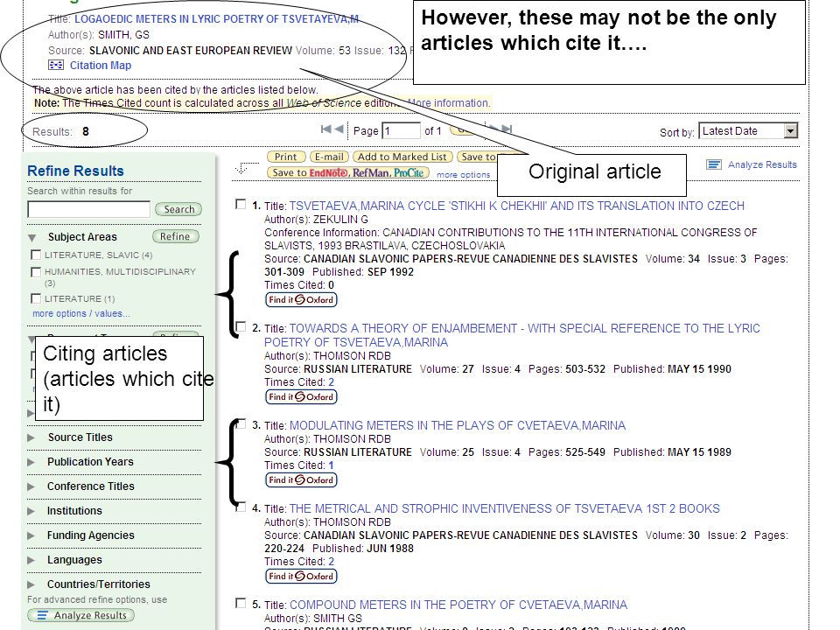The width and height of the screenshot is (840, 630).
Task: Expand Countries/Territories filter
Action: (x=31, y=584)
